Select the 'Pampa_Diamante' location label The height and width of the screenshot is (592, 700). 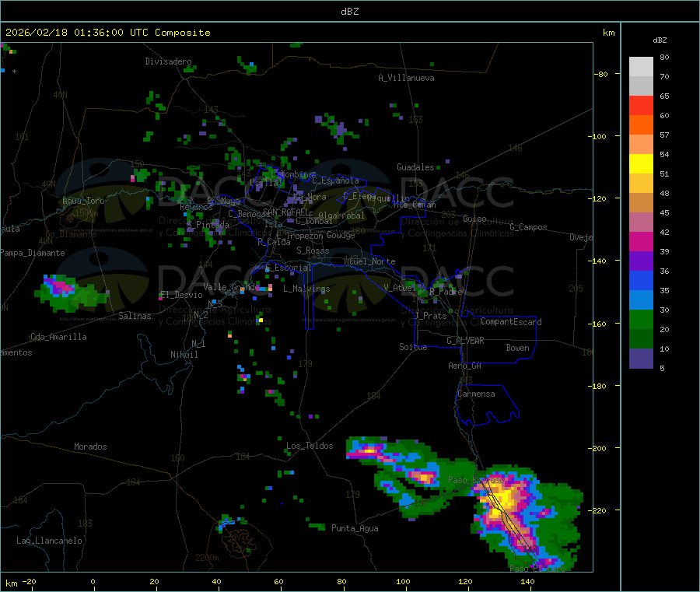(33, 253)
